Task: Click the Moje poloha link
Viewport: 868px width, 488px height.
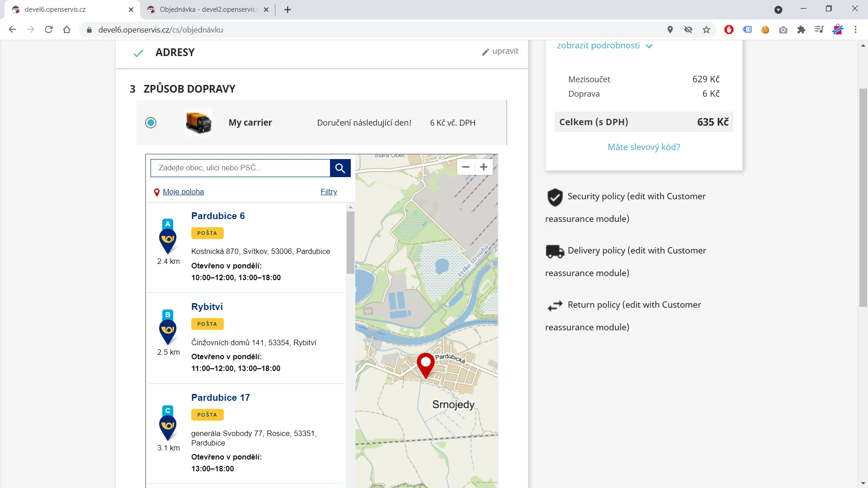Action: (183, 192)
